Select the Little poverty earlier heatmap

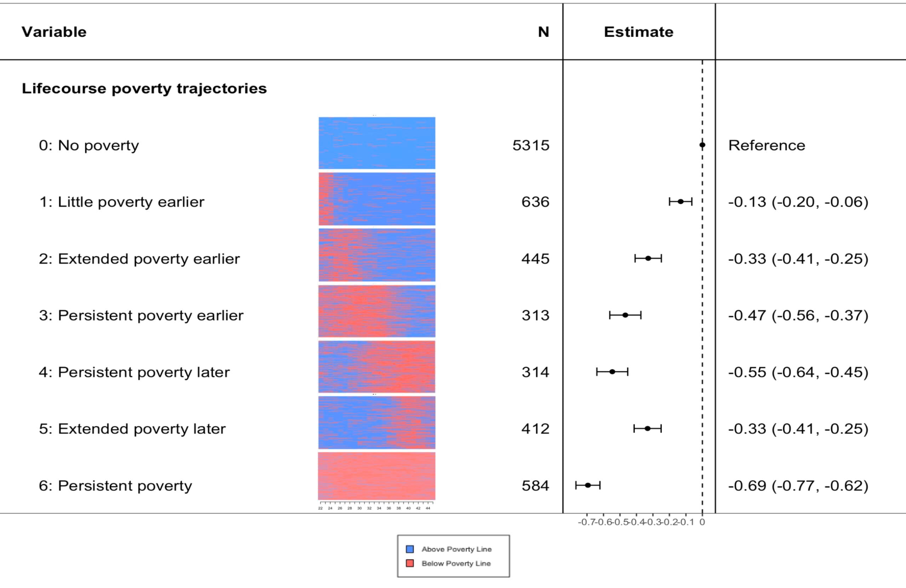377,199
